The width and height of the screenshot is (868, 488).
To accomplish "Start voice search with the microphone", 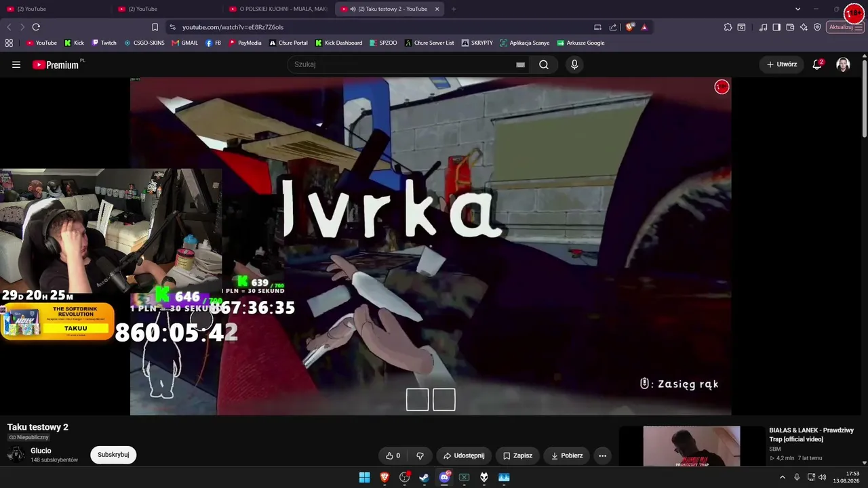I will (x=574, y=64).
